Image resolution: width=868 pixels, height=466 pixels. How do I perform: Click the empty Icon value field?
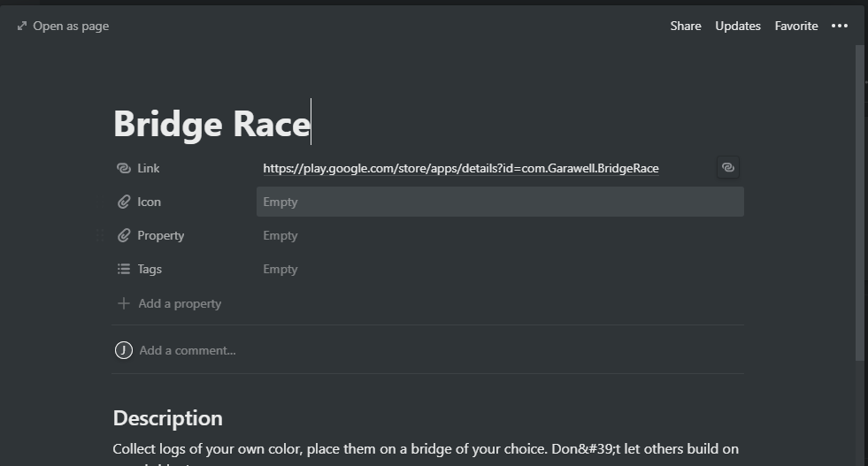500,202
